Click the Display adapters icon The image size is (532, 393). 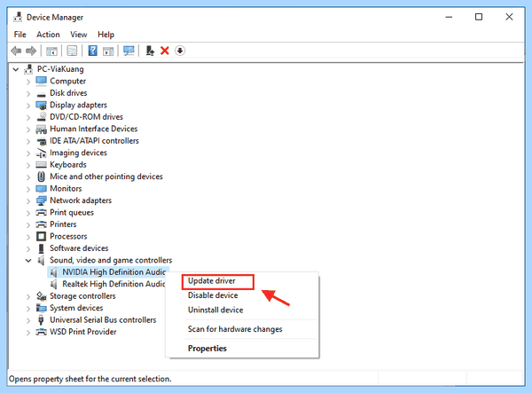point(41,106)
